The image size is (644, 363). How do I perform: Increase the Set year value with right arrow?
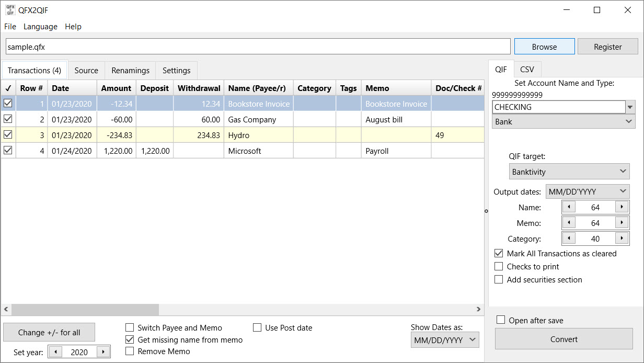click(x=103, y=352)
